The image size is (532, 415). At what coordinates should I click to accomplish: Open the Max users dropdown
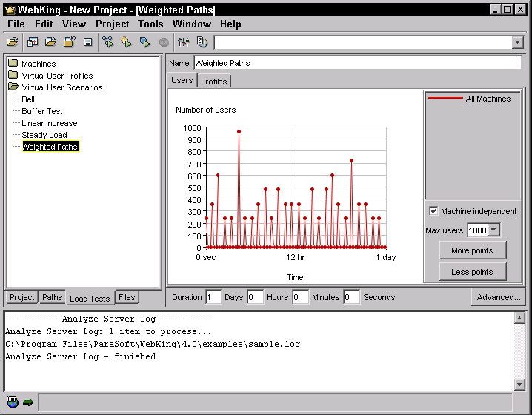coord(493,230)
